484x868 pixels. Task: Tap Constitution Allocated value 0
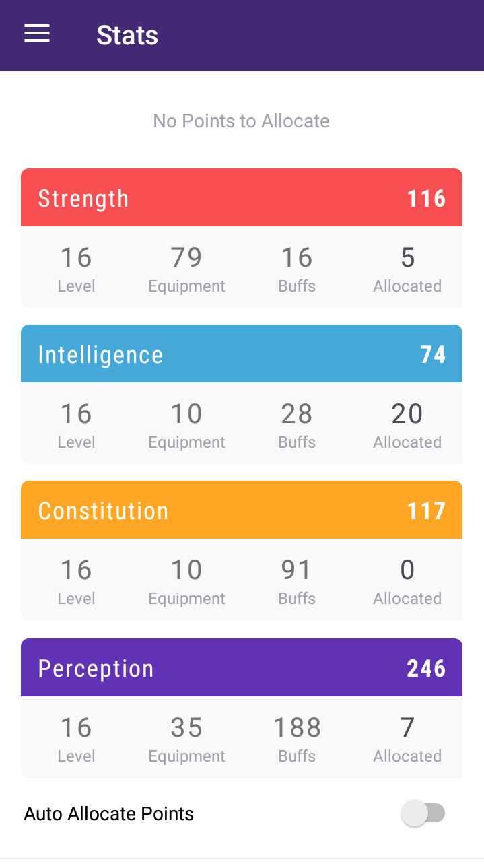[x=407, y=570]
